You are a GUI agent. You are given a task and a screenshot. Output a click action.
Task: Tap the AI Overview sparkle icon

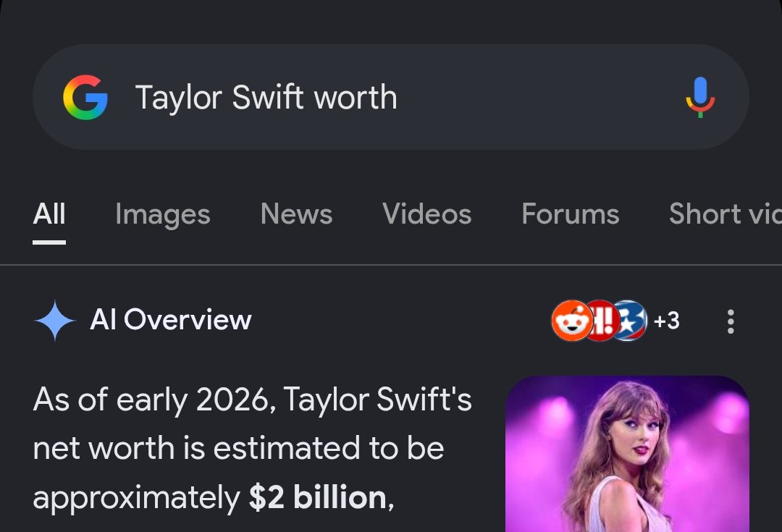click(55, 320)
